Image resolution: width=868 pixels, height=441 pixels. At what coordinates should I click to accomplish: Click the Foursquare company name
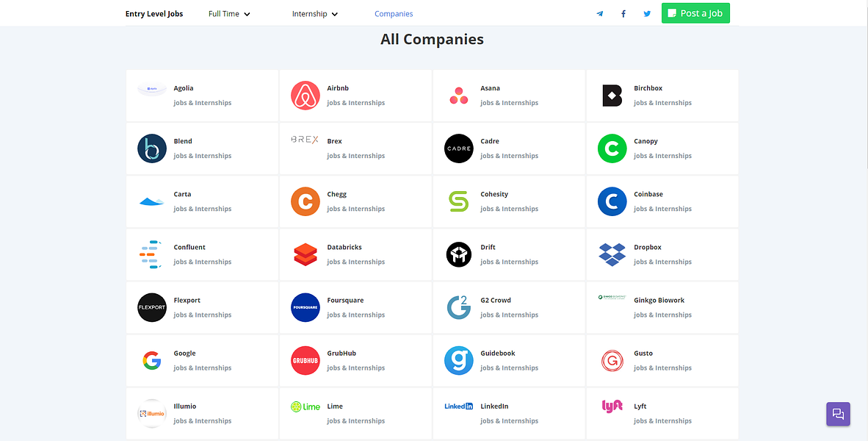pyautogui.click(x=345, y=301)
